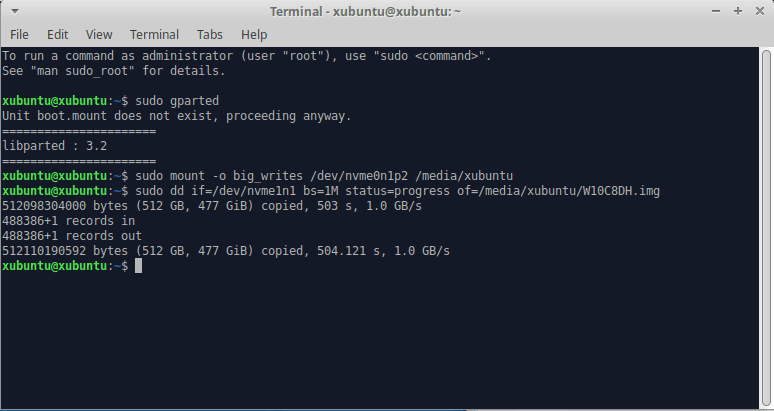
Task: Click the terminal cursor at the prompt
Action: (139, 265)
